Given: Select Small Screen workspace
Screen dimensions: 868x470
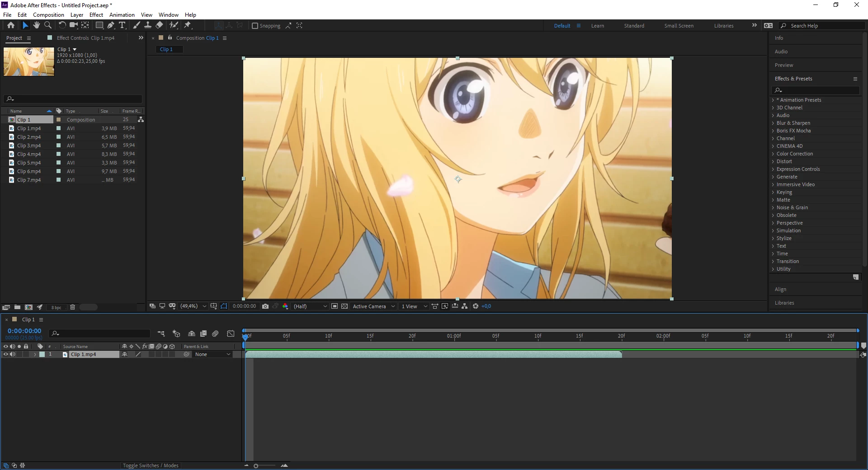Looking at the screenshot, I should 679,26.
